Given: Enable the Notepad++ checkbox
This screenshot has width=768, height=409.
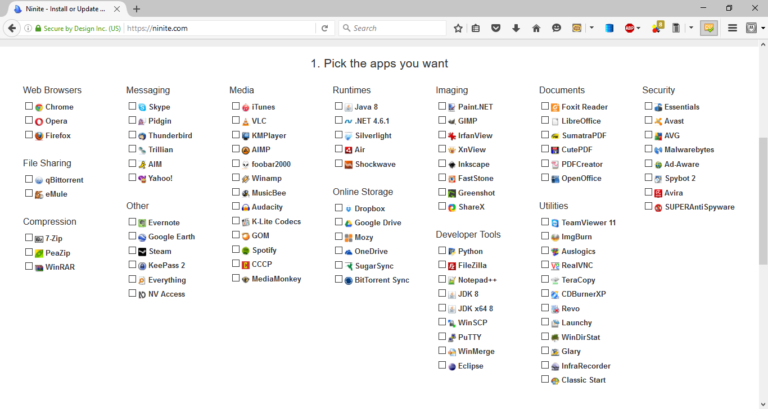Looking at the screenshot, I should [x=442, y=279].
